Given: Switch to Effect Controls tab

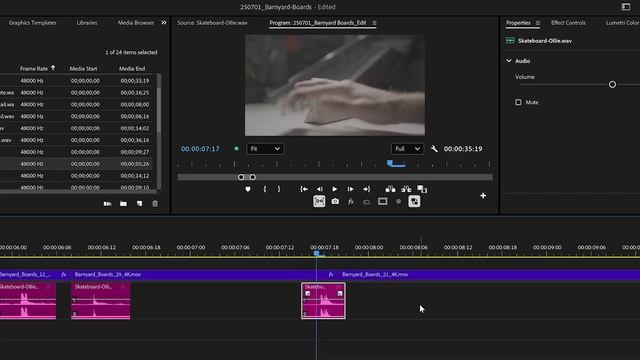Looking at the screenshot, I should coord(568,23).
